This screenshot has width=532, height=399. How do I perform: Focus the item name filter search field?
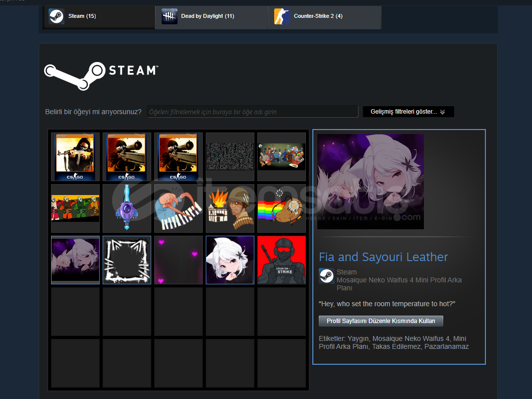tap(252, 112)
